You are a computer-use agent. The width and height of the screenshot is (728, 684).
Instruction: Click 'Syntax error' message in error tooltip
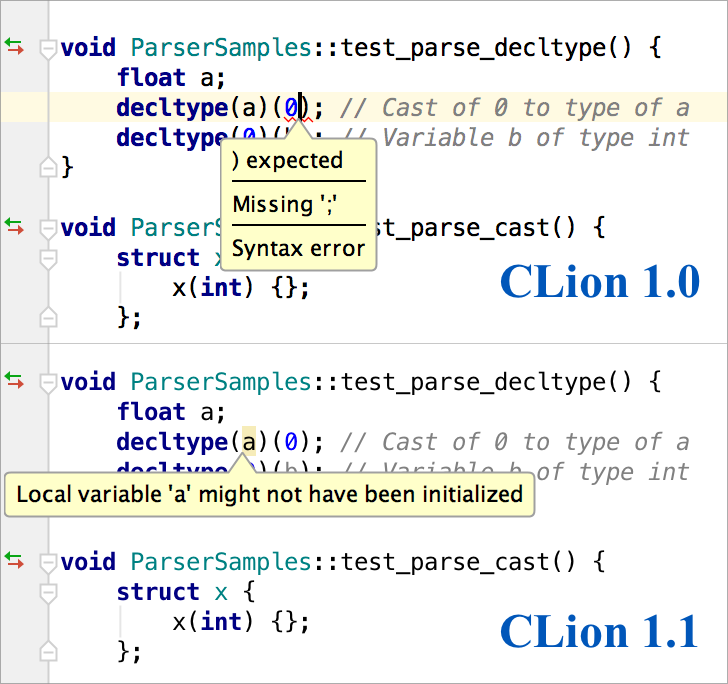(x=299, y=248)
